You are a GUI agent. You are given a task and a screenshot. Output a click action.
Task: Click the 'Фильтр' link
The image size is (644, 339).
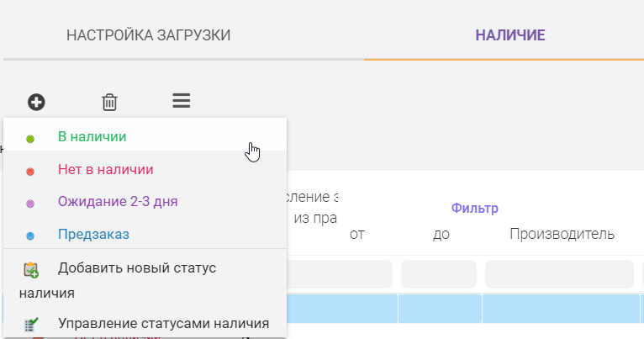point(475,208)
